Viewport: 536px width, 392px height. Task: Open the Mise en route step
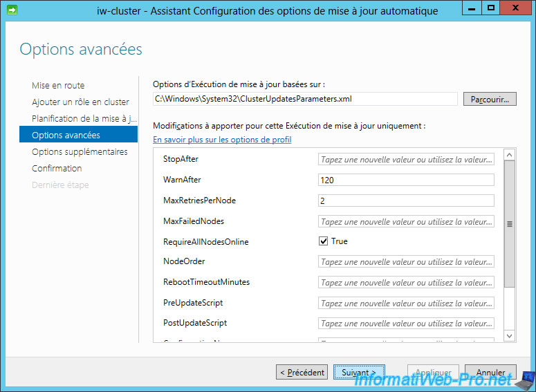pos(58,86)
